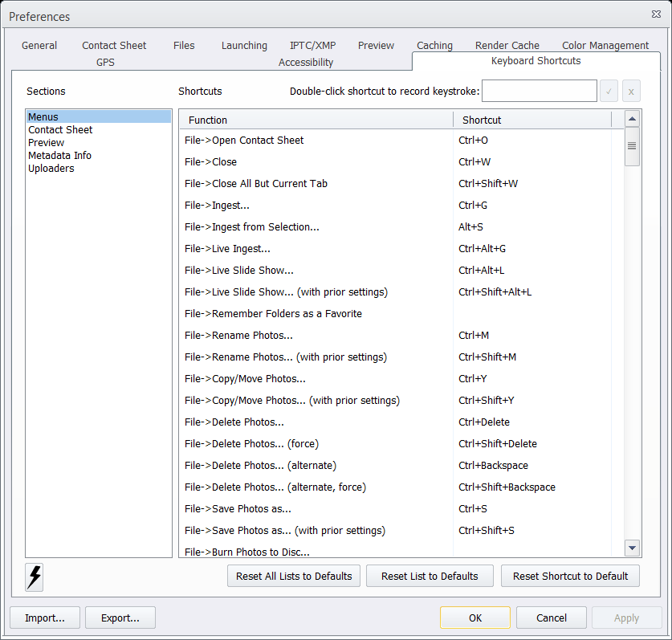The height and width of the screenshot is (640, 672).
Task: Close the Preferences dialog window
Action: pos(656,14)
